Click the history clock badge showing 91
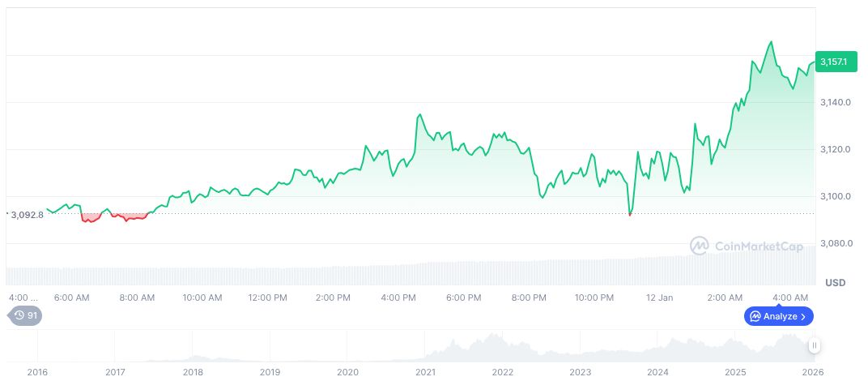Image resolution: width=868 pixels, height=381 pixels. tap(24, 315)
